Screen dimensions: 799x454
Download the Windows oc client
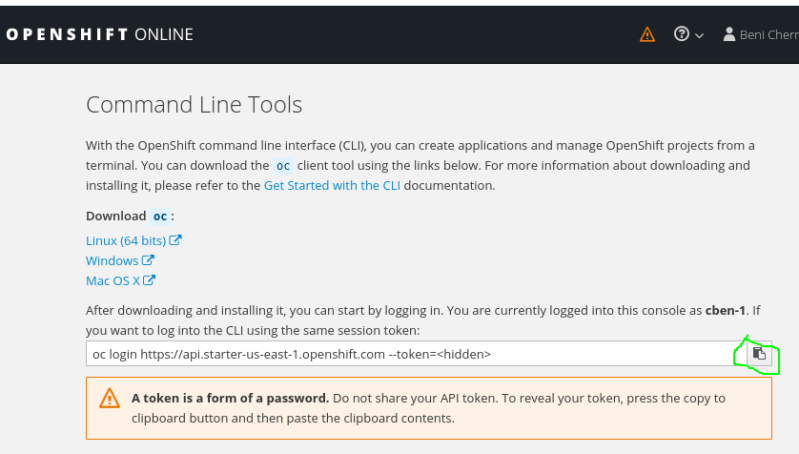point(112,260)
